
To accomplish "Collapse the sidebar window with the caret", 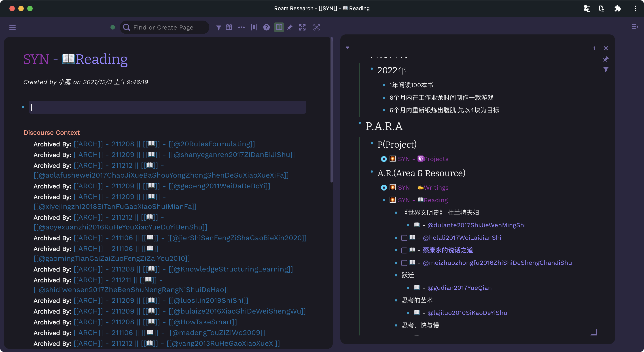I will point(347,47).
